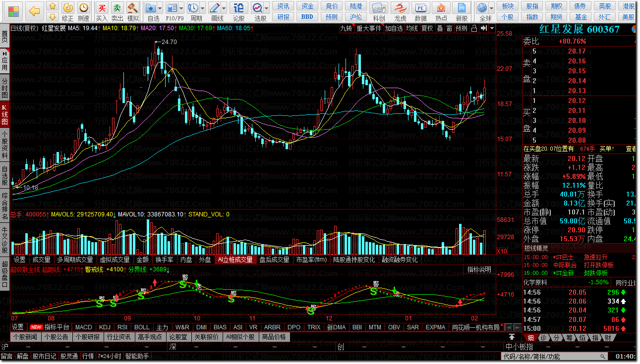Toggle the 九转 indicator
Screen dimensions: 640x364
point(346,28)
